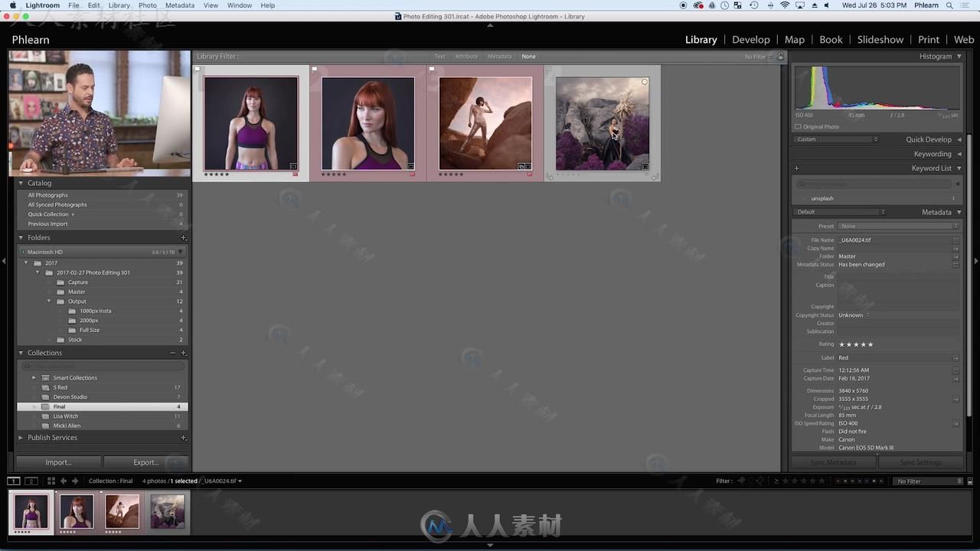
Task: Collapse the Keyword List panel
Action: 959,168
